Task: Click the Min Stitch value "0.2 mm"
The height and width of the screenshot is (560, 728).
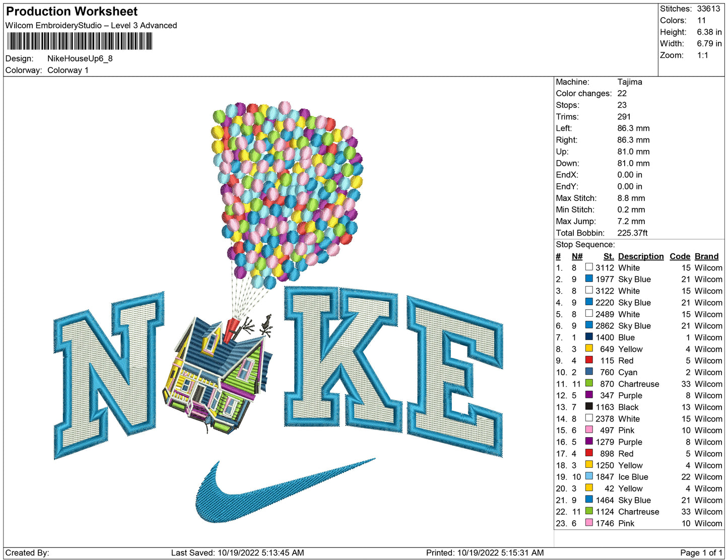Action: 631,209
